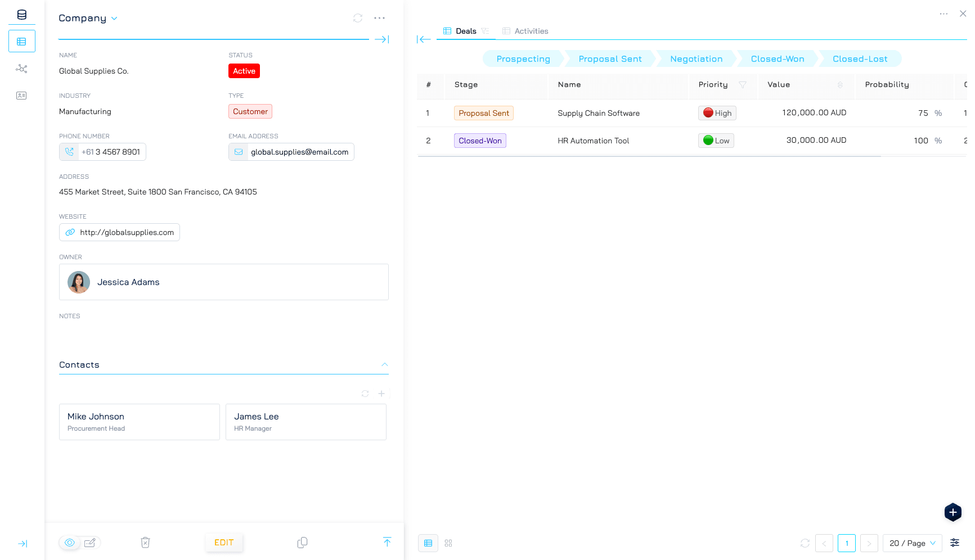
Task: Open the http://globalsupplies.com link
Action: tap(127, 232)
